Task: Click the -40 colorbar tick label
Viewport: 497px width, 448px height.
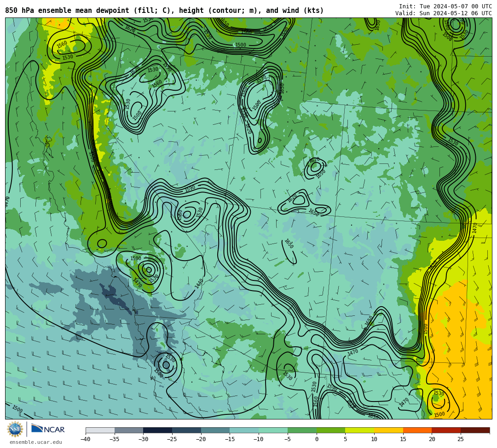Action: coord(86,439)
